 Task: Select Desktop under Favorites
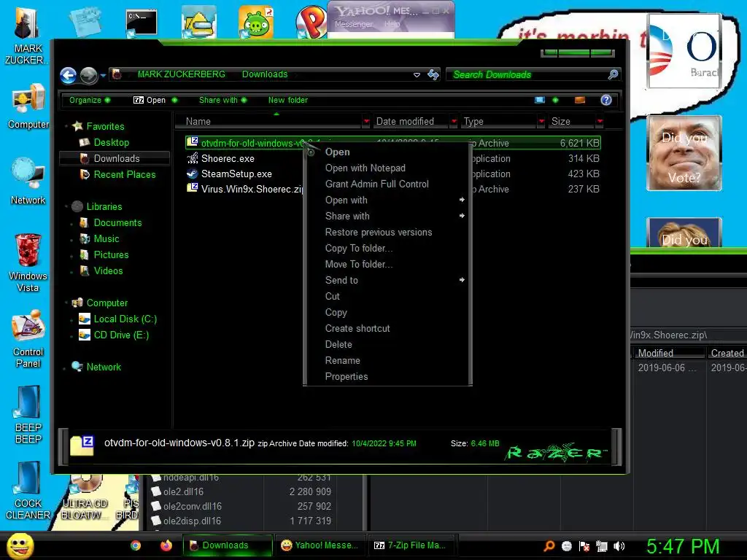click(x=111, y=142)
